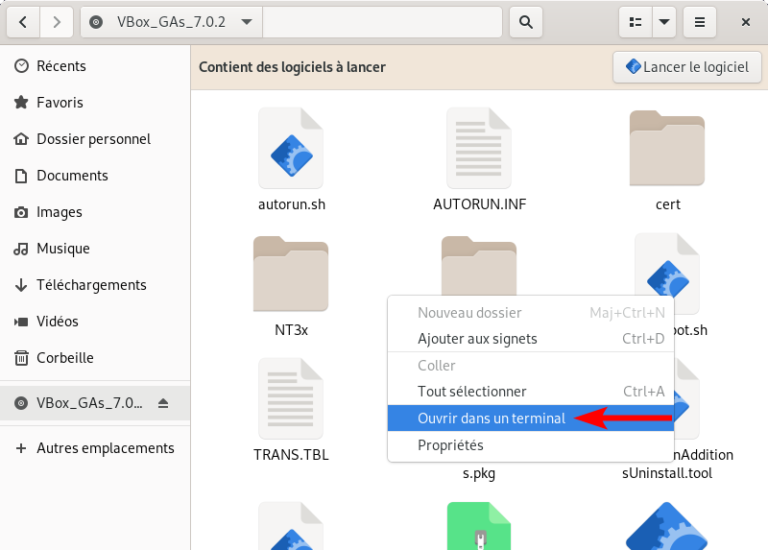Click the TRANS.TBL file name
The height and width of the screenshot is (550, 768).
(x=291, y=455)
